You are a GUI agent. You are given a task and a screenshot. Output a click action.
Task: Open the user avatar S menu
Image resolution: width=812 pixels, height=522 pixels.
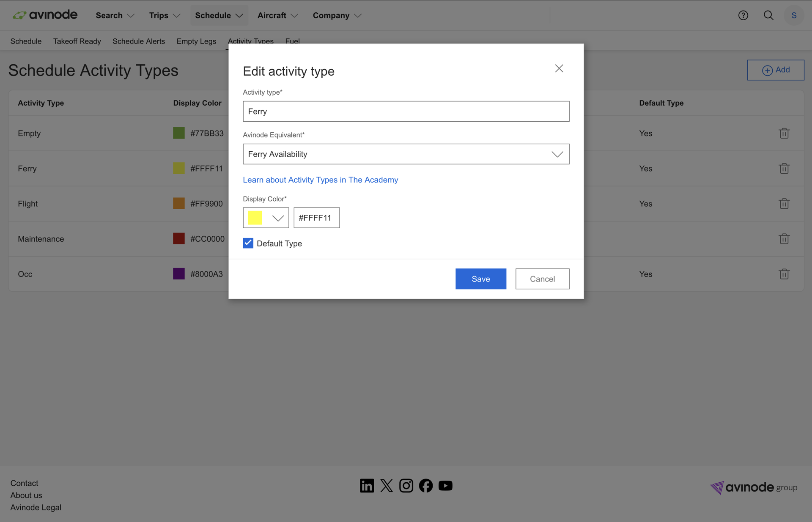click(x=794, y=16)
